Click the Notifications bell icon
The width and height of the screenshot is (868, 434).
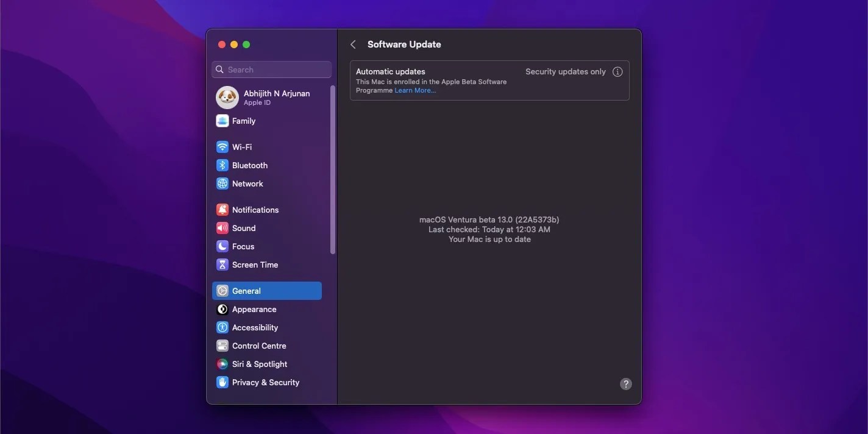pyautogui.click(x=222, y=209)
